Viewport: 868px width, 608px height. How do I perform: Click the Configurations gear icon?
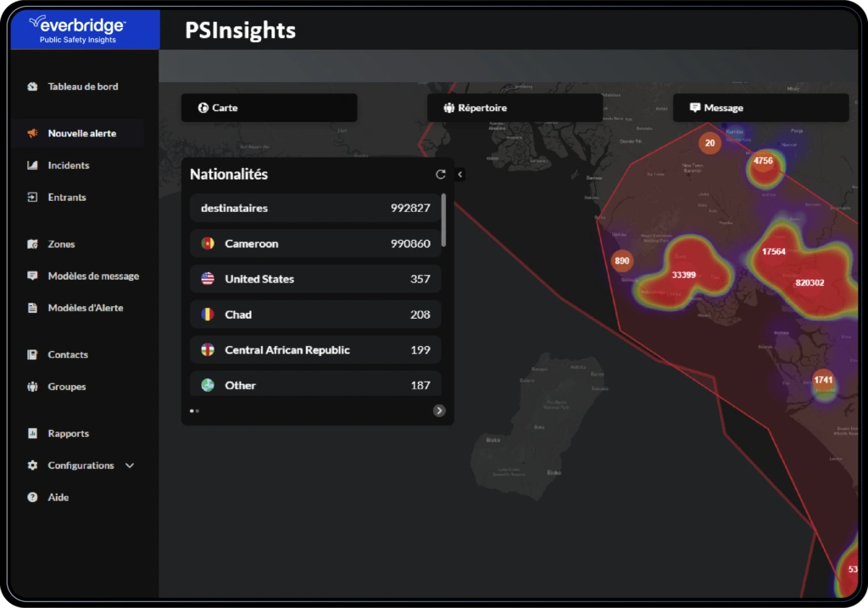point(33,466)
